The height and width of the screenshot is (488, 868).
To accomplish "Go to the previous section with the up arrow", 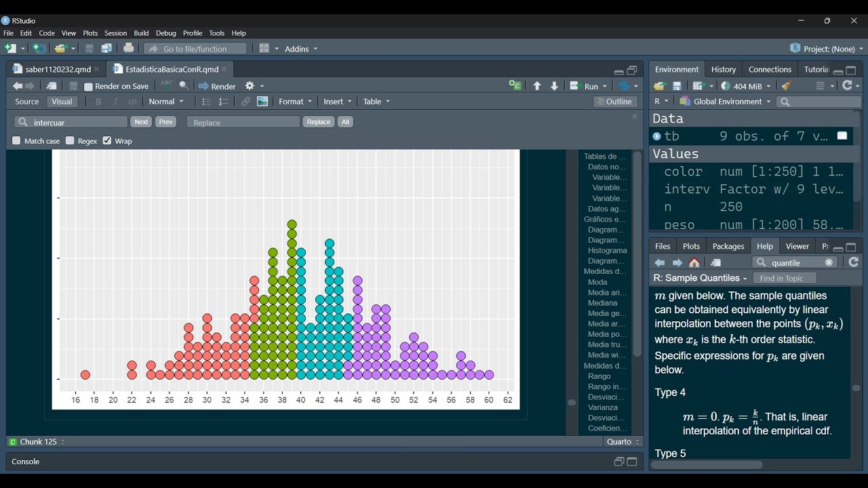I will click(x=537, y=86).
